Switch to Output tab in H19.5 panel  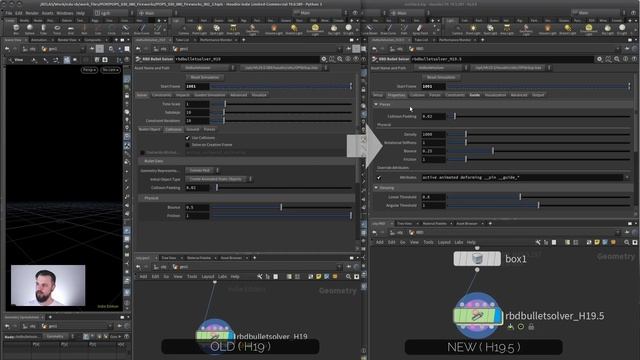coord(538,95)
